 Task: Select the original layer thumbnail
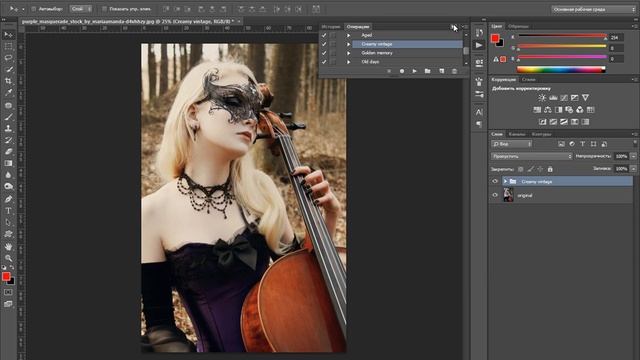tap(509, 195)
